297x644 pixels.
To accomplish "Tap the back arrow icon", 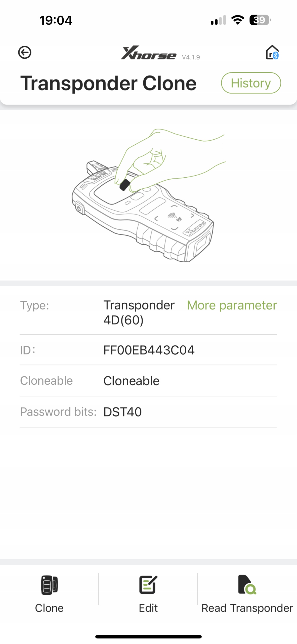I will (25, 53).
